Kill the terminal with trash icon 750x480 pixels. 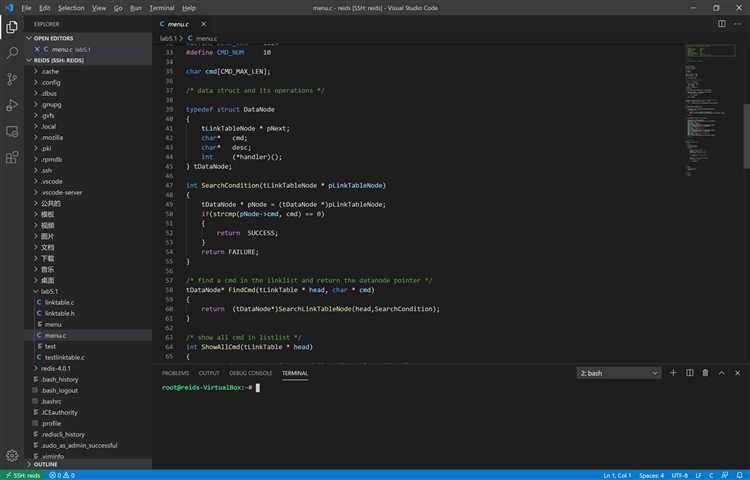[705, 373]
